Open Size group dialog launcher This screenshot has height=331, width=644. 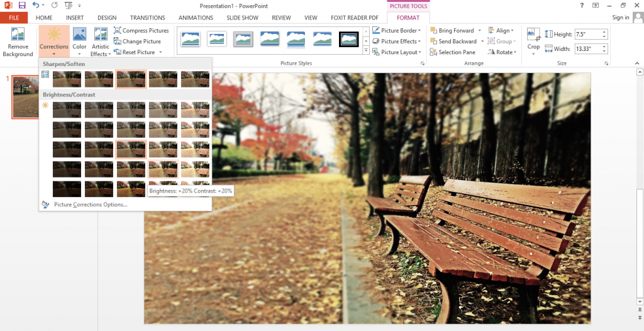(606, 64)
